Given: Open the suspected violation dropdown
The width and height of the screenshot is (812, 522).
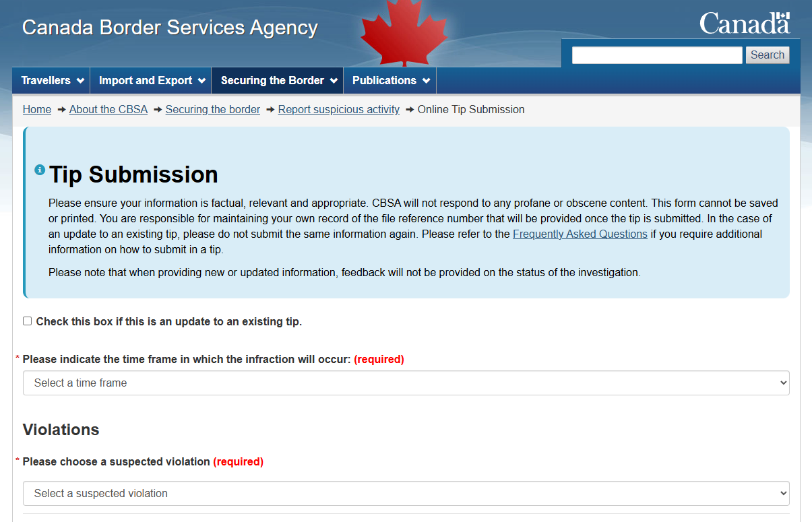Looking at the screenshot, I should [x=406, y=493].
